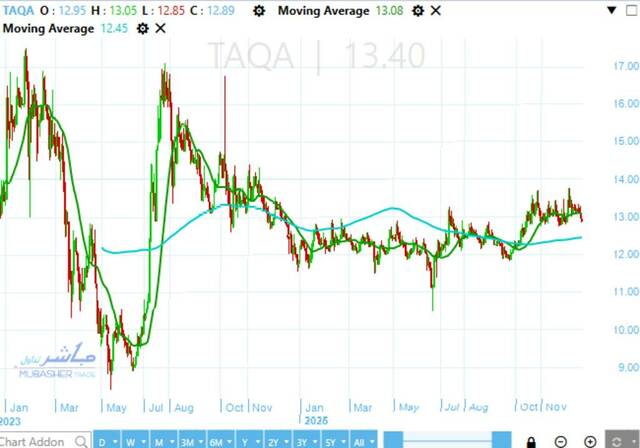640x448 pixels.
Task: Remove the Moving Average 13.08 indicator
Action: pyautogui.click(x=436, y=11)
